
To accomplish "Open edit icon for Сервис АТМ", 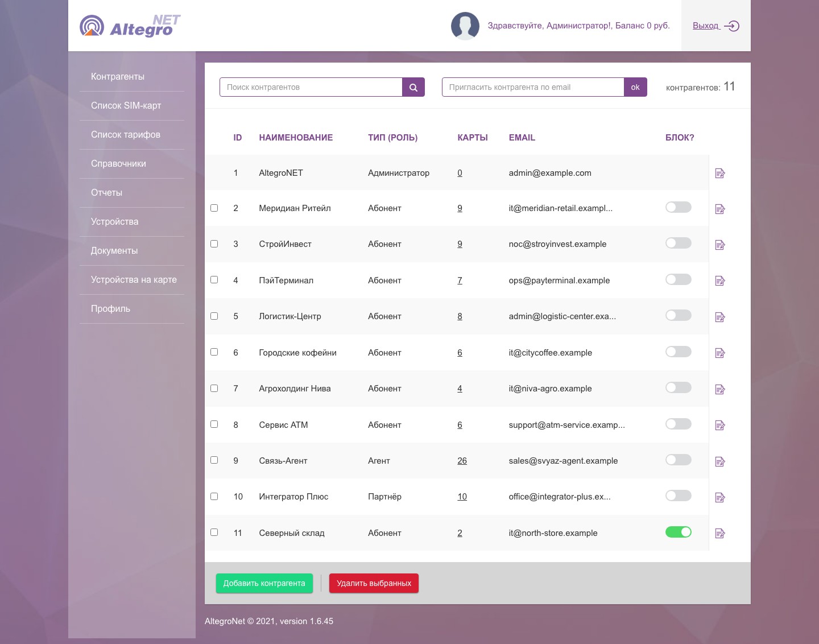I will [x=720, y=426].
